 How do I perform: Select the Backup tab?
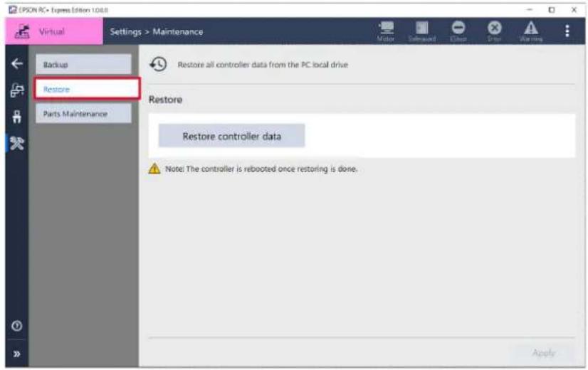point(83,65)
